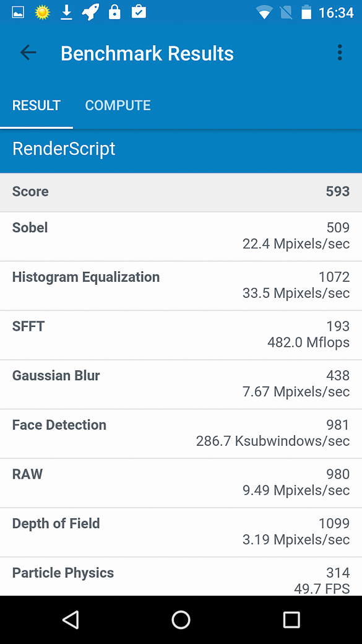Tap the battery icon
362x644 pixels.
[306, 12]
